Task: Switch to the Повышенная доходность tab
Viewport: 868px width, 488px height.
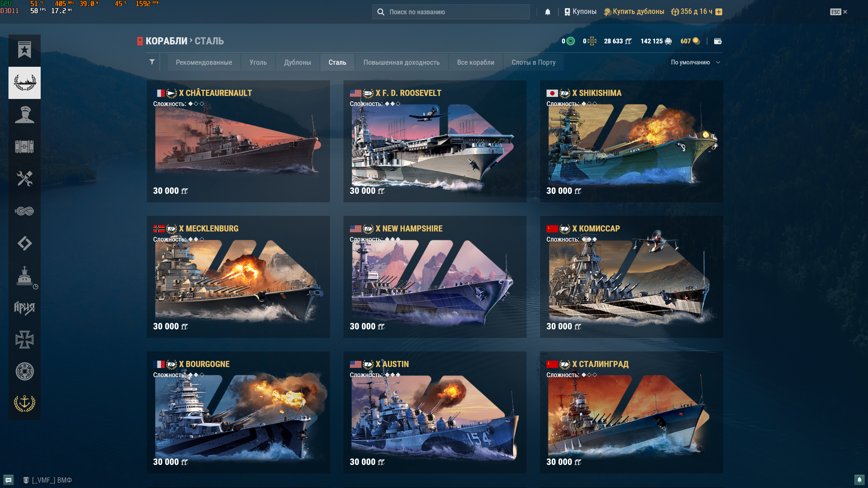Action: click(x=401, y=62)
